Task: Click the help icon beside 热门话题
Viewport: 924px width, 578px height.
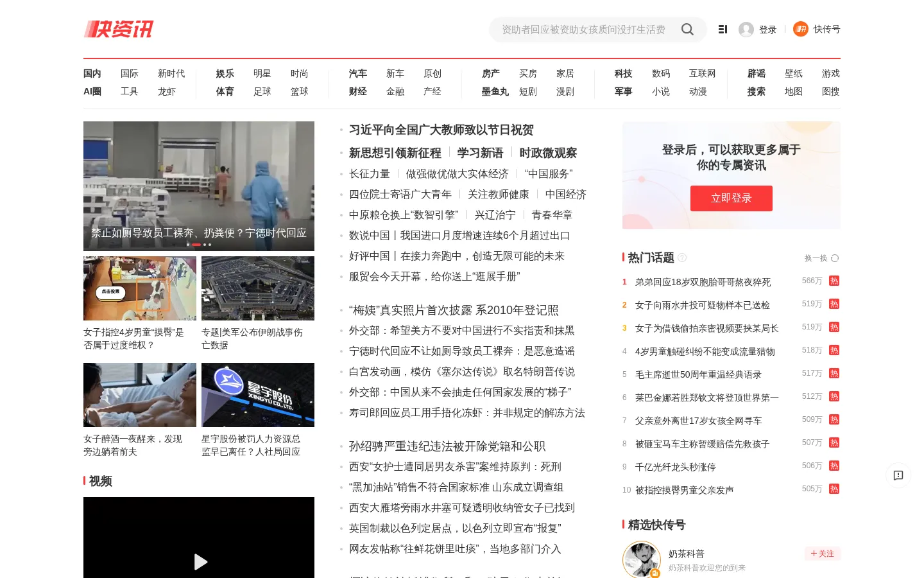Action: coord(682,258)
